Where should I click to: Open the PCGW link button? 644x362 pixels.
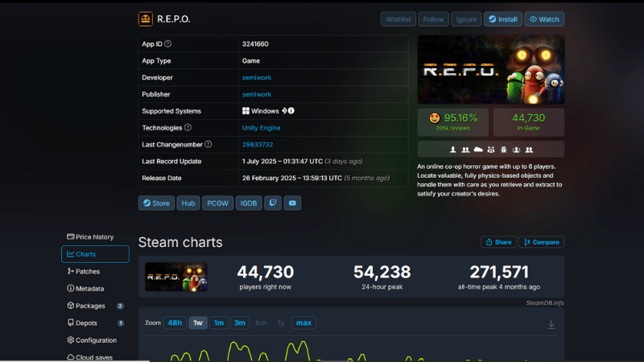(x=217, y=204)
